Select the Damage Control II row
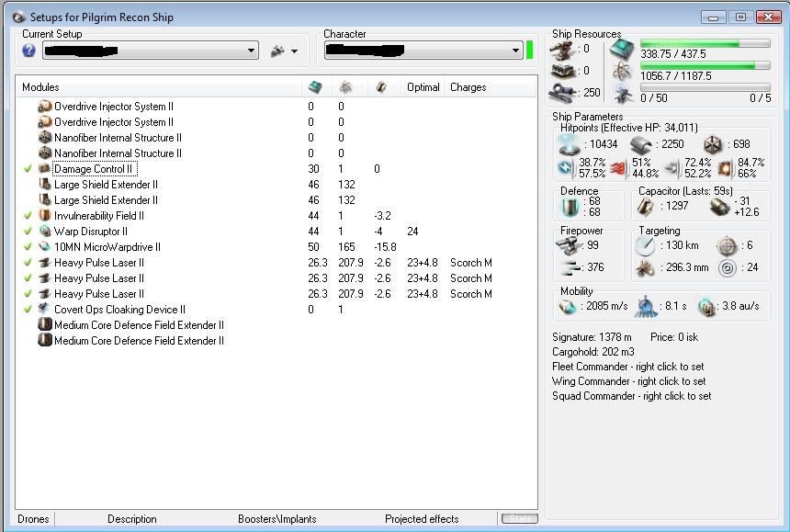Viewport: 790px width, 532px height. pos(276,169)
